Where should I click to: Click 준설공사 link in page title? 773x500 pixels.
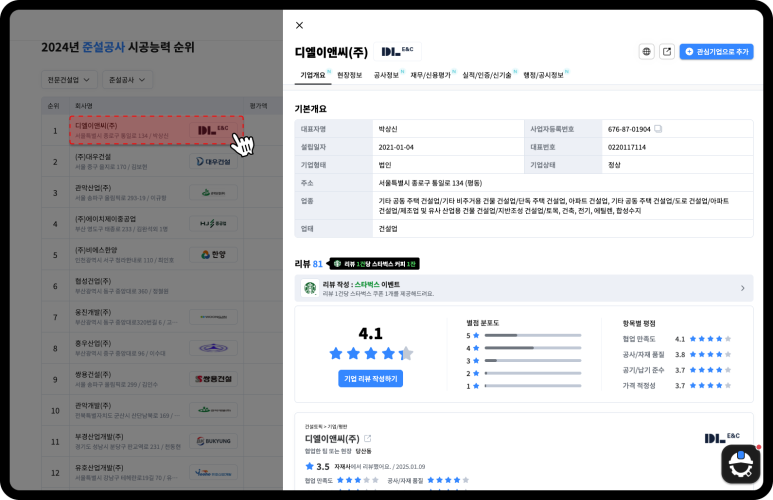click(104, 47)
